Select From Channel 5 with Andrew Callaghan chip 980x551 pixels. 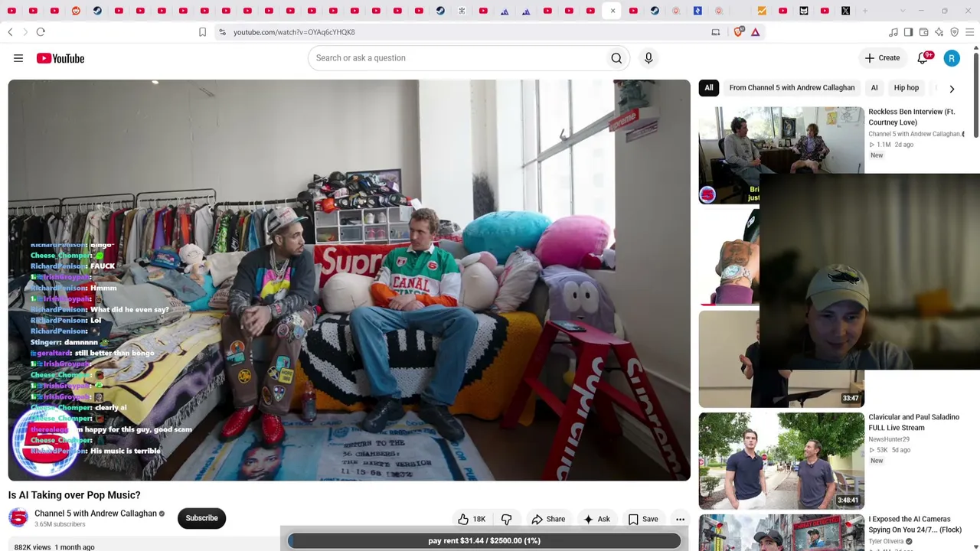tap(792, 88)
